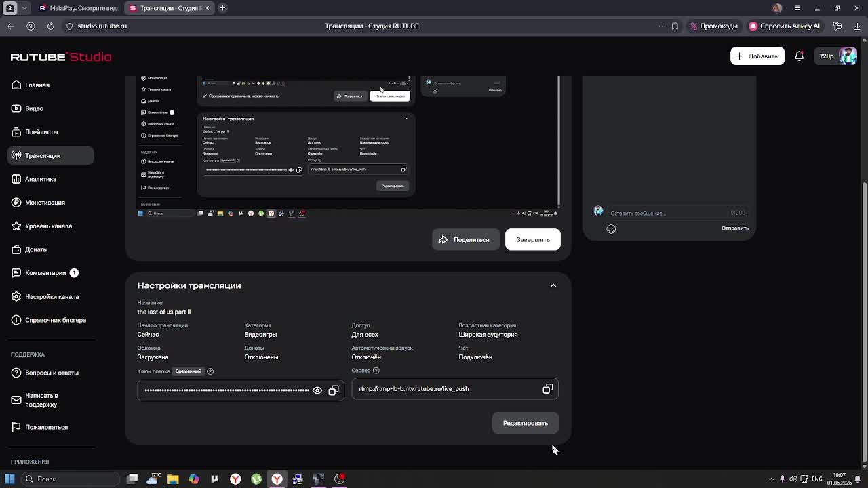Collapse the Настройки трансляции panel
This screenshot has width=868, height=488.
click(553, 285)
